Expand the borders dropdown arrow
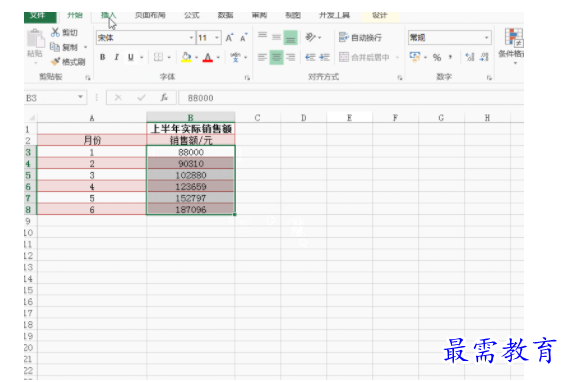Image resolution: width=565 pixels, height=382 pixels. pyautogui.click(x=169, y=57)
